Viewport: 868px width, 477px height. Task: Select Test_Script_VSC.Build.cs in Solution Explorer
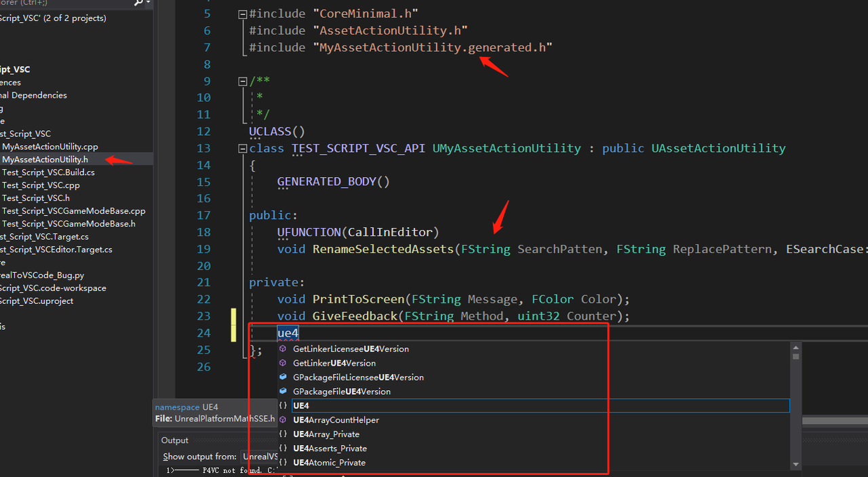pyautogui.click(x=48, y=172)
